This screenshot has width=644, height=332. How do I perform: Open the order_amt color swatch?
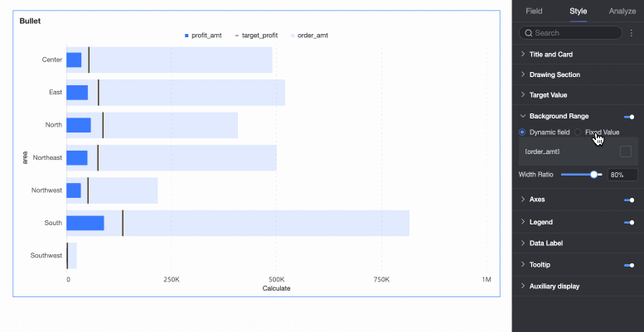pos(626,152)
